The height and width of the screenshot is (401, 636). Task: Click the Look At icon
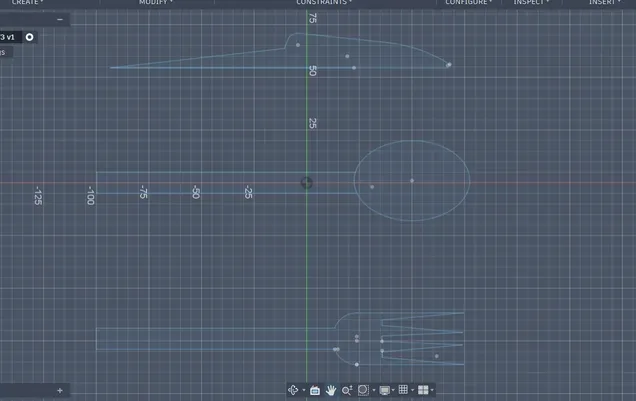[315, 390]
